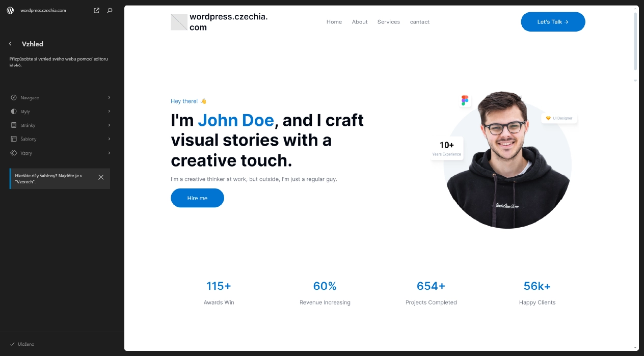Click the Stránky page icon
Screen dimensions: 644x356
click(x=14, y=125)
